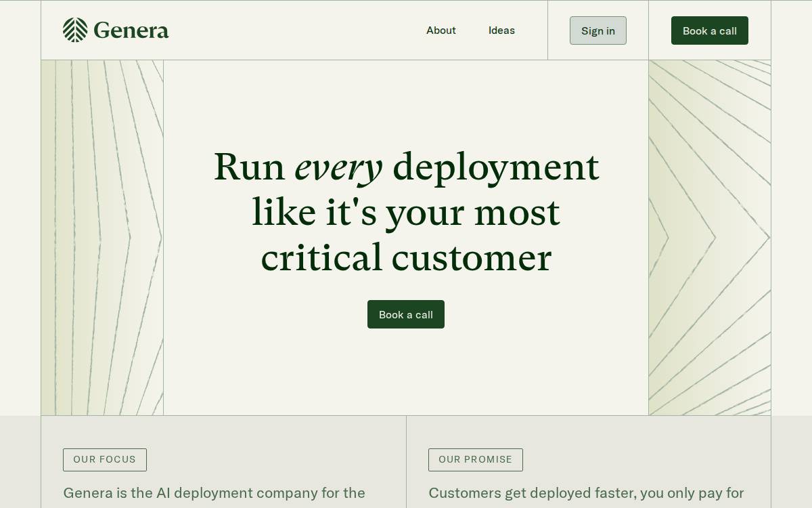Click the Sign in button
This screenshot has height=508, width=812.
598,30
